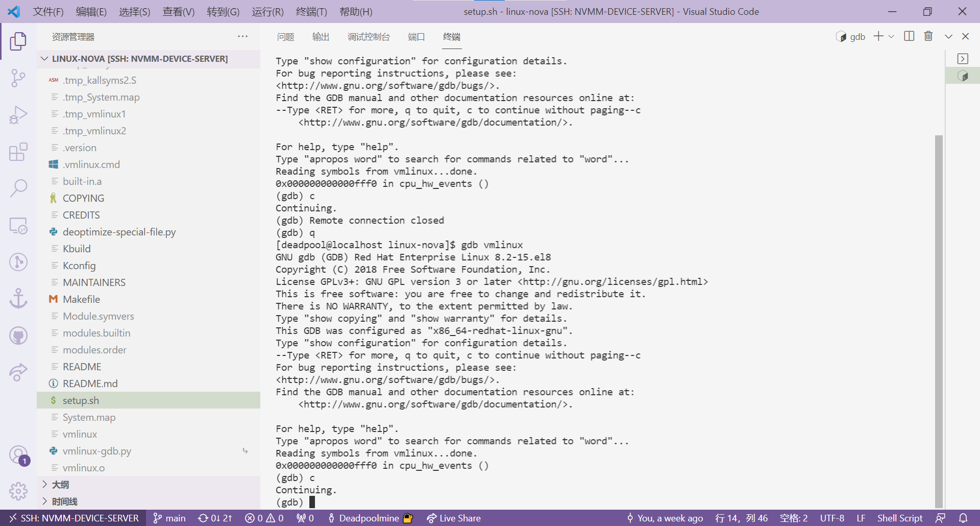Select the gdb terminal tab on the right
The height and width of the screenshot is (526, 980).
tap(963, 76)
